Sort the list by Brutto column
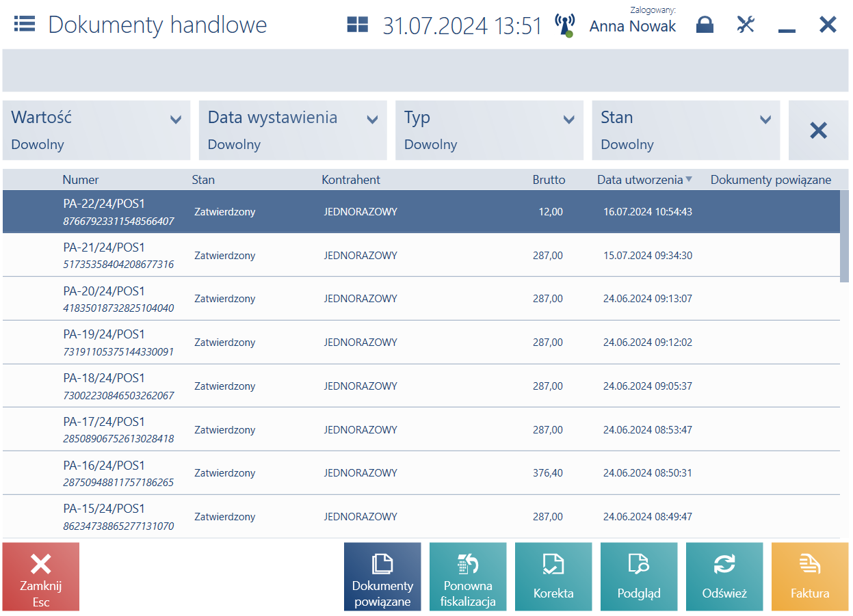Image resolution: width=853 pixels, height=616 pixels. point(549,180)
